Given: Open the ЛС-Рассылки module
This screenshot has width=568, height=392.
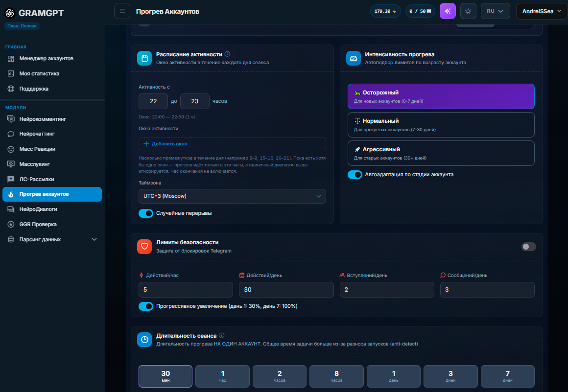Looking at the screenshot, I should (x=52, y=179).
